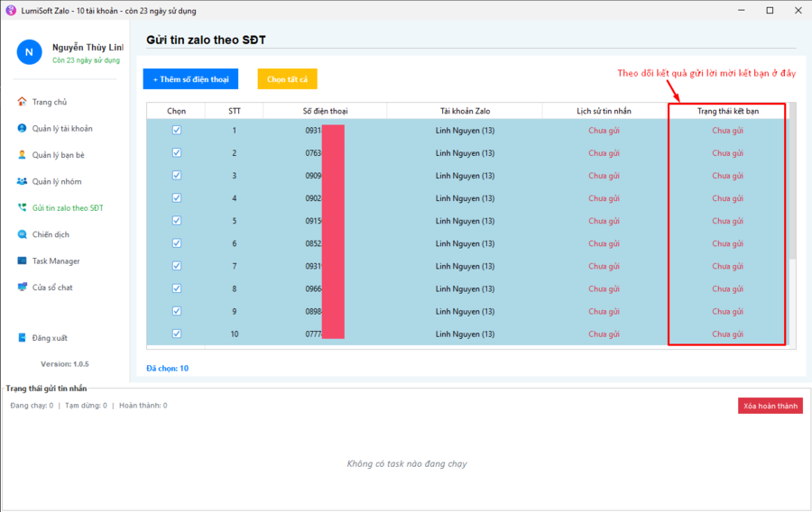This screenshot has height=512, width=812.
Task: Click the Task Manager sidebar icon
Action: point(23,261)
